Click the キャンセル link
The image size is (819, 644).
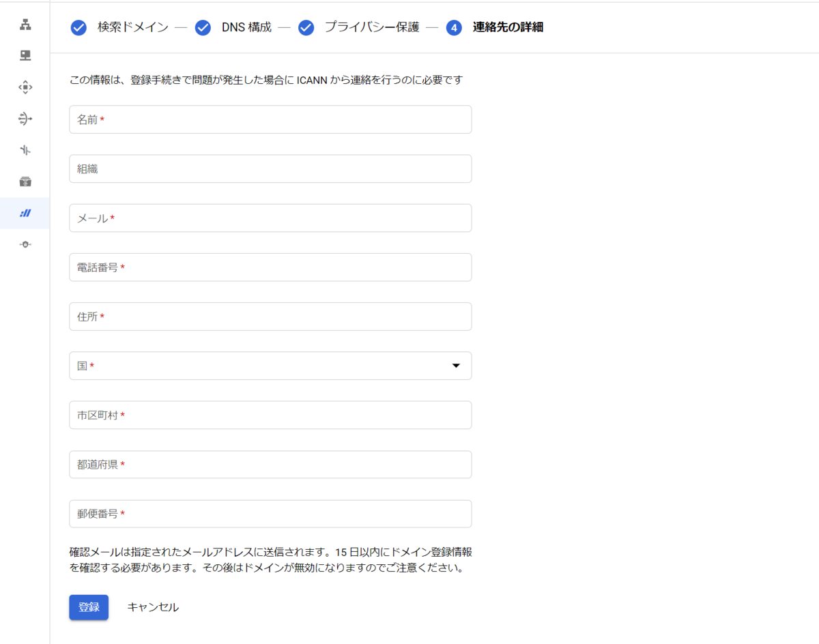(x=153, y=606)
